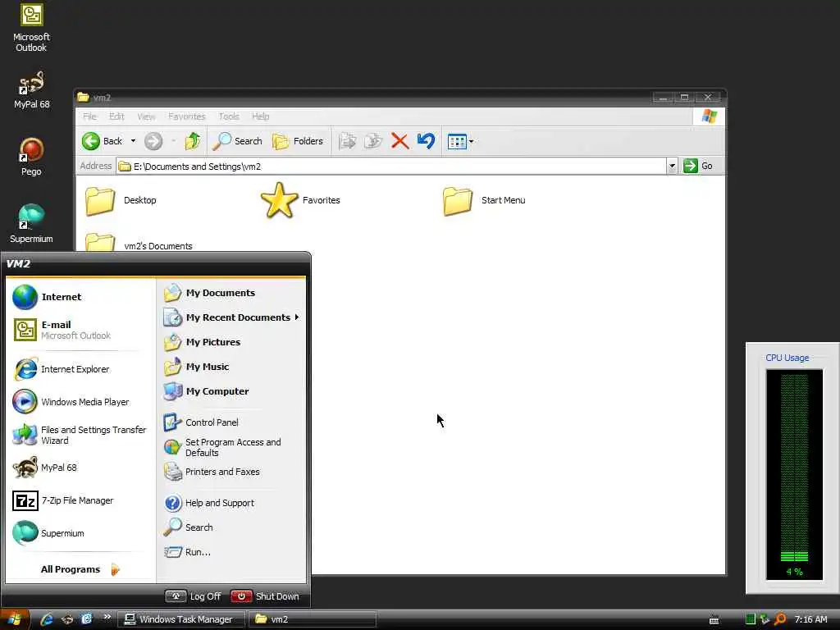840x630 pixels.
Task: Toggle the Folders pane button
Action: tap(298, 141)
